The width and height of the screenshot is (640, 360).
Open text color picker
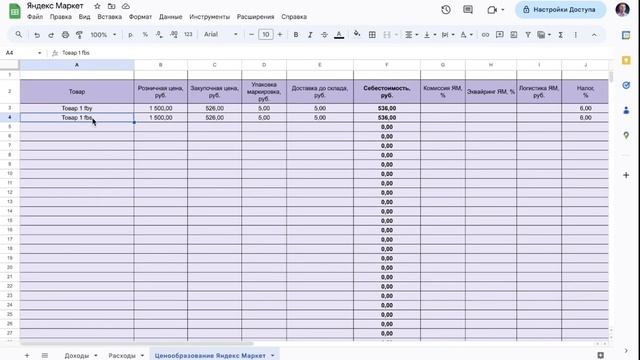(339, 35)
